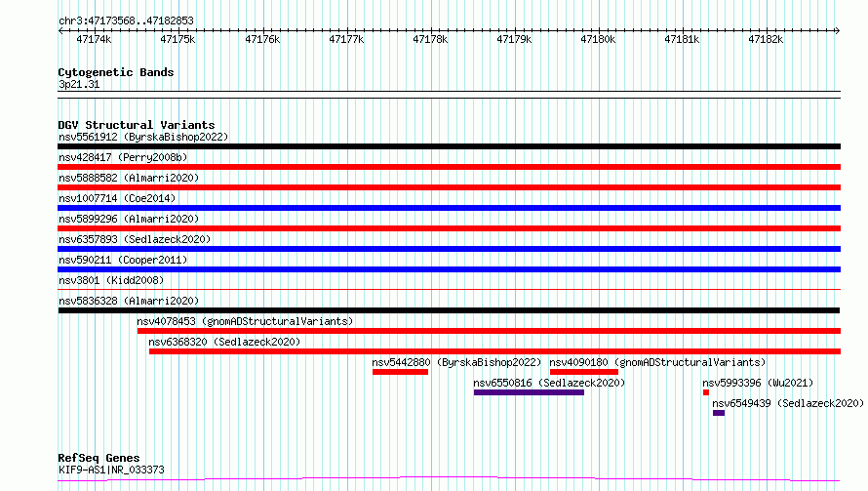
Task: Click the red bar under nsv4090180
Action: click(x=584, y=372)
